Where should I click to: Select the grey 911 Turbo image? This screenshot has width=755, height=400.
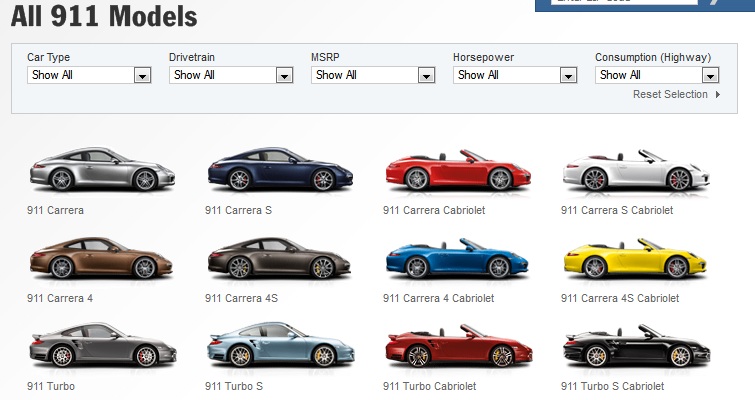tap(103, 345)
